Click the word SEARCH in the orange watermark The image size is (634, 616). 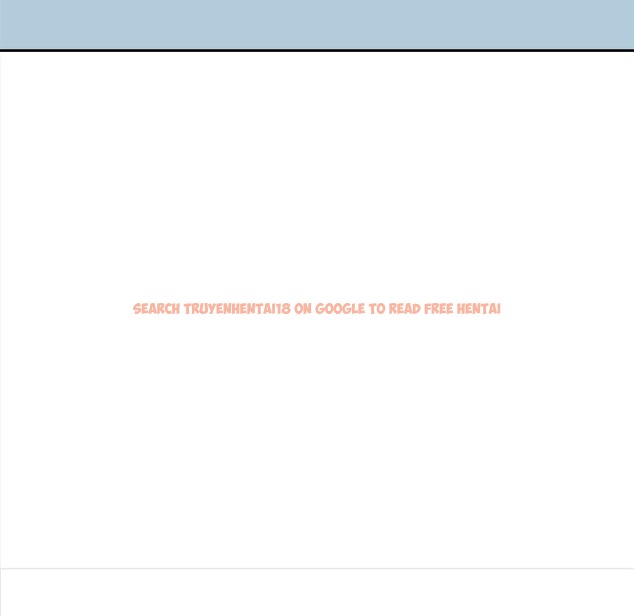(156, 309)
